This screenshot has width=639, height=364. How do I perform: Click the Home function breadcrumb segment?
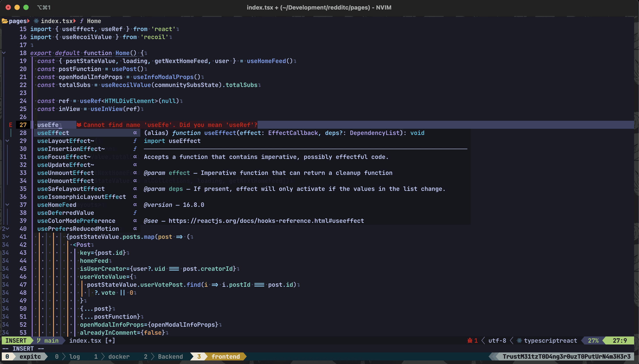point(94,21)
